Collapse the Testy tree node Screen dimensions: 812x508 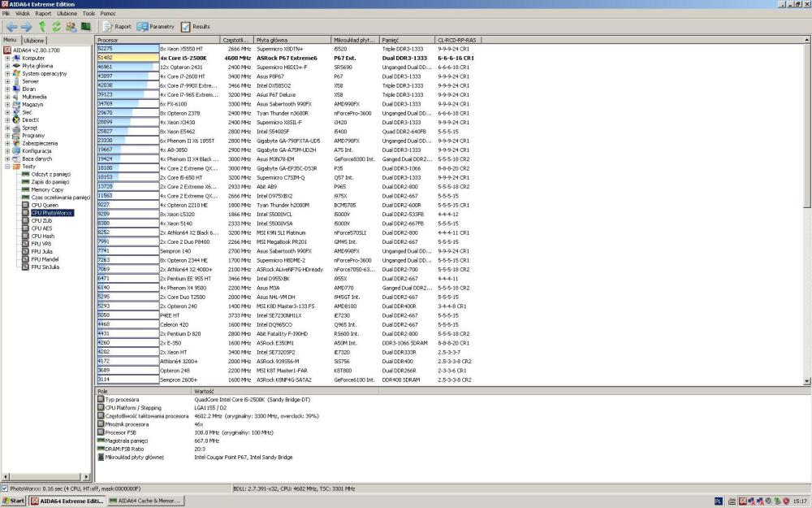coord(7,166)
